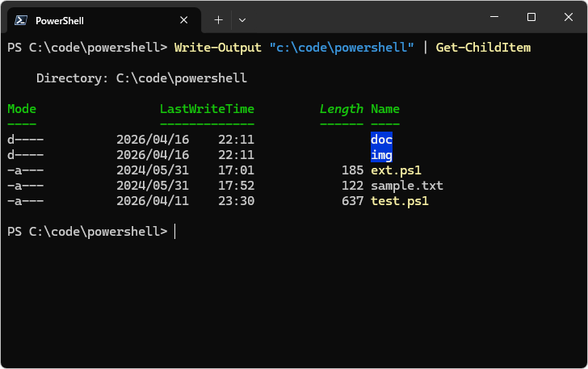Close the terminal window
This screenshot has height=369, width=588.
pyautogui.click(x=568, y=17)
